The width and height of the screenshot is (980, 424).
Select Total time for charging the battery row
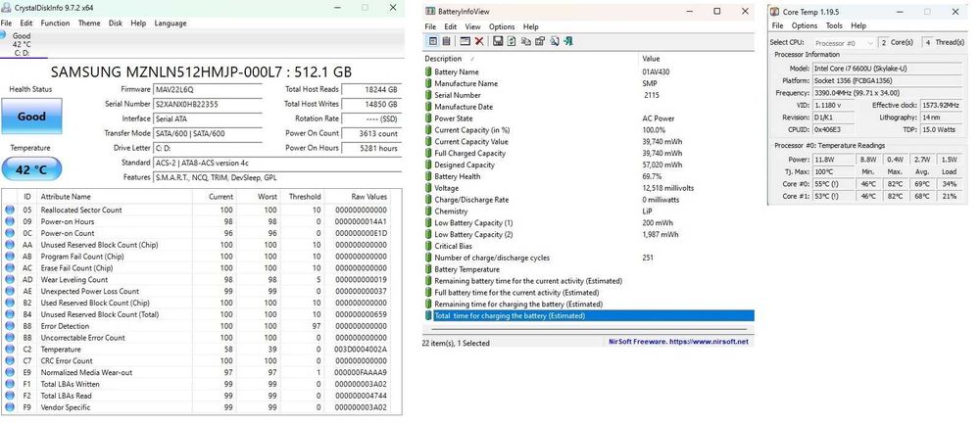pos(588,316)
